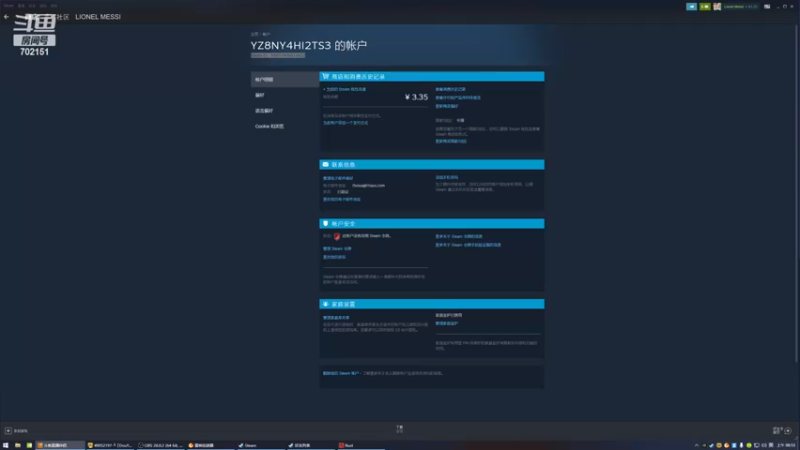Image resolution: width=800 pixels, height=450 pixels.
Task: Open the LIONEL MESSI profile tab
Action: (98, 17)
